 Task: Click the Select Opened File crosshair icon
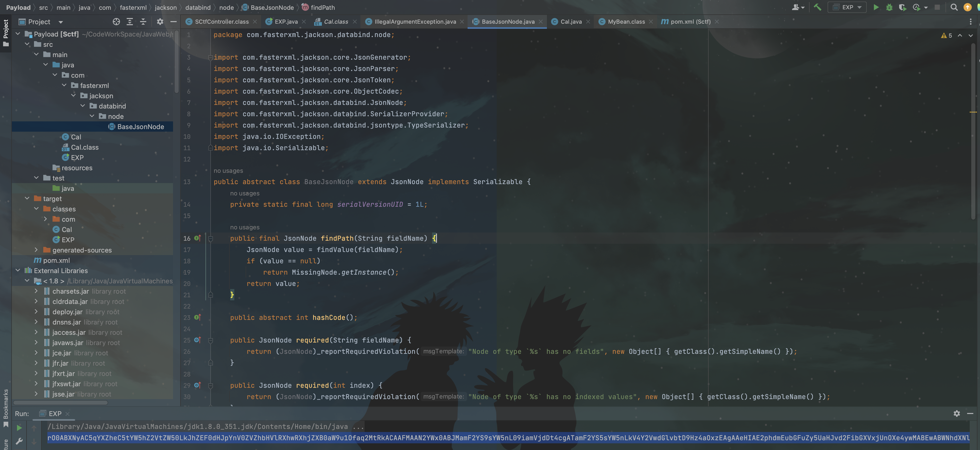(116, 22)
